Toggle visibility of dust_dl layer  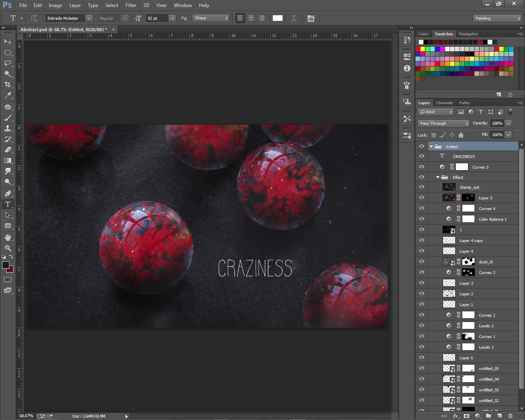[422, 262]
